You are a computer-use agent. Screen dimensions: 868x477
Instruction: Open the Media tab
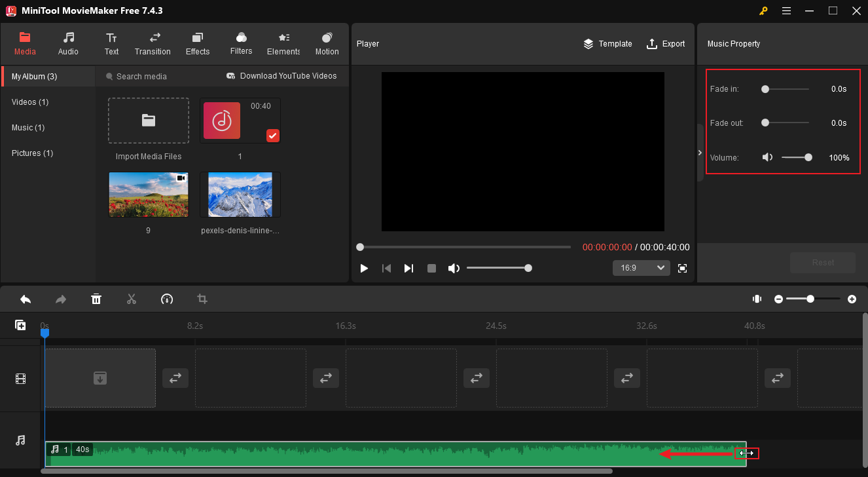point(25,44)
